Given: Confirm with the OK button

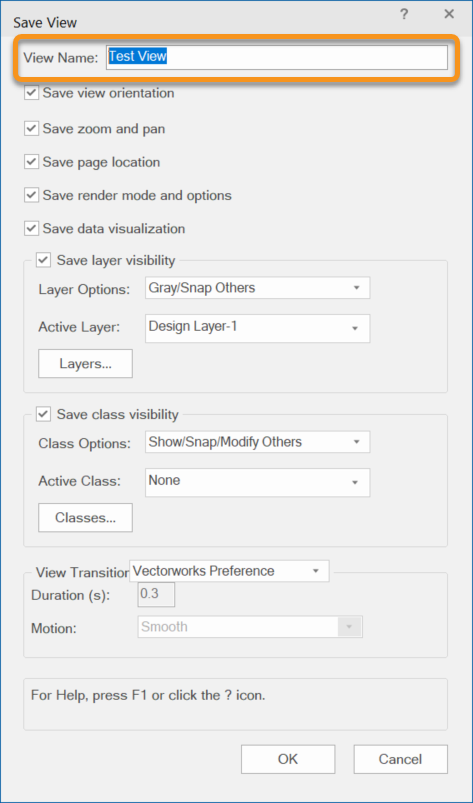Looking at the screenshot, I should pyautogui.click(x=288, y=759).
